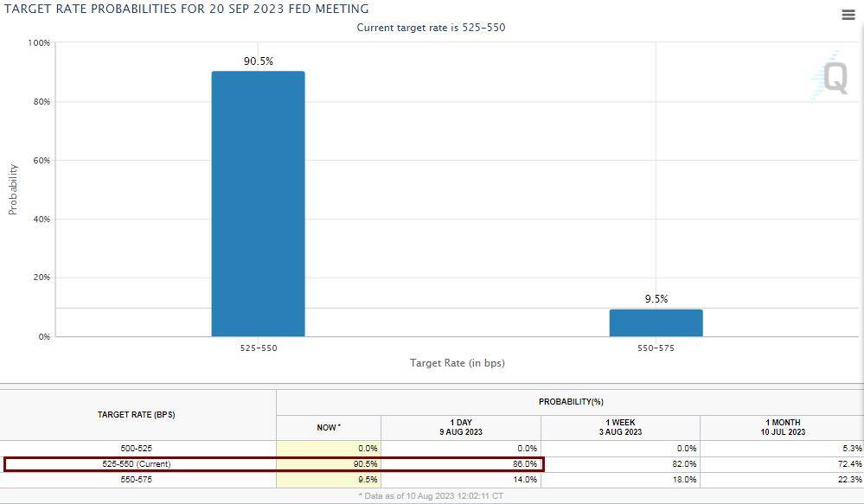Click the PROBABILITY(%) table header
This screenshot has height=504, width=864.
click(x=569, y=402)
